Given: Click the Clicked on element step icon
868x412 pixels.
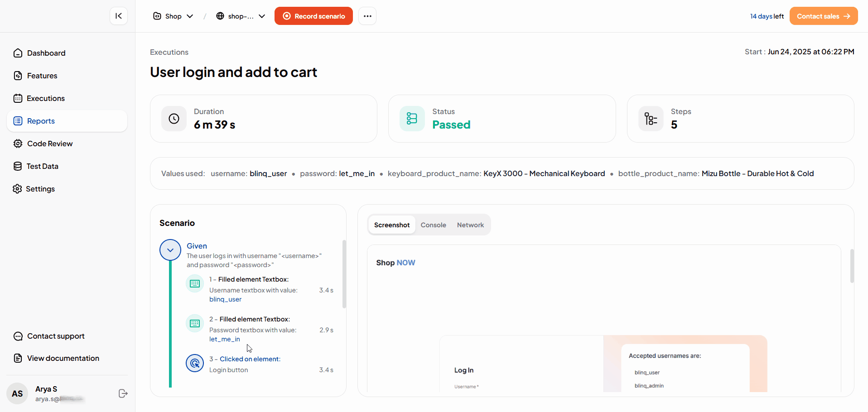Looking at the screenshot, I should tap(195, 363).
